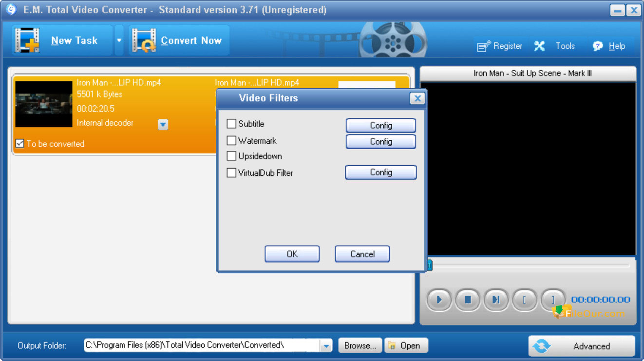Viewport: 644px width, 361px height.
Task: Open the Help menu
Action: [617, 46]
